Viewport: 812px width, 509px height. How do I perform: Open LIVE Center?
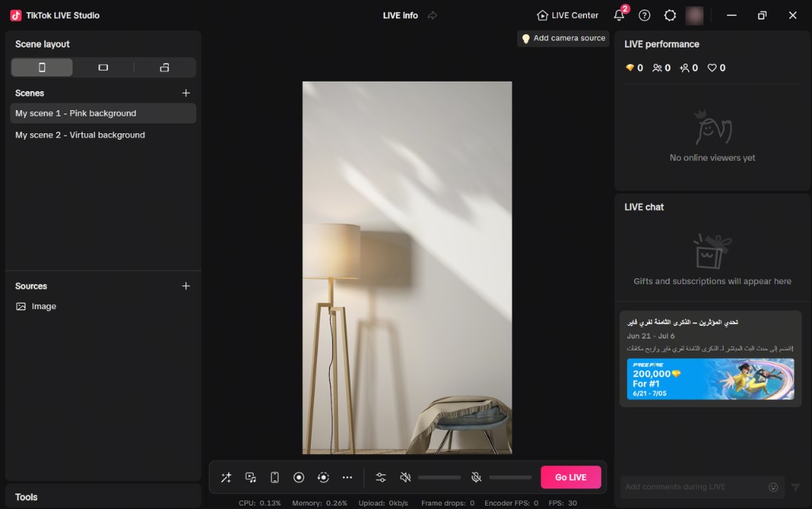click(x=567, y=15)
